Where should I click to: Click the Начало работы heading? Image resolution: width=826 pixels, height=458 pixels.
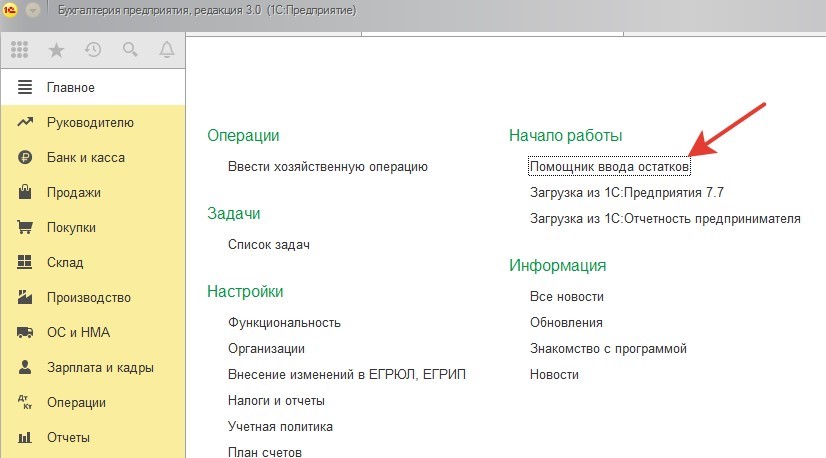[565, 135]
